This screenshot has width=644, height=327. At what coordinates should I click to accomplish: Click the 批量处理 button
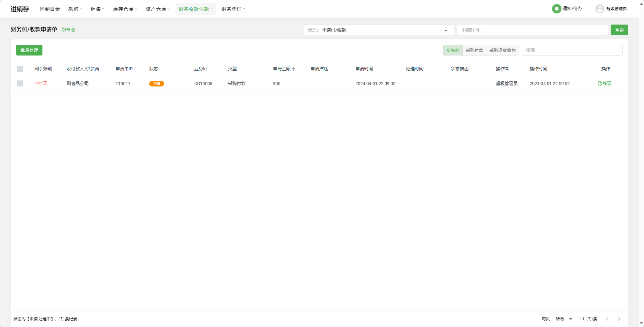pos(29,50)
